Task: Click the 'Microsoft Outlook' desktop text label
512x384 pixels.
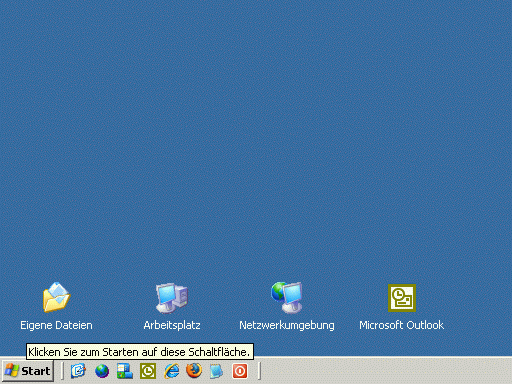Action: (x=402, y=325)
